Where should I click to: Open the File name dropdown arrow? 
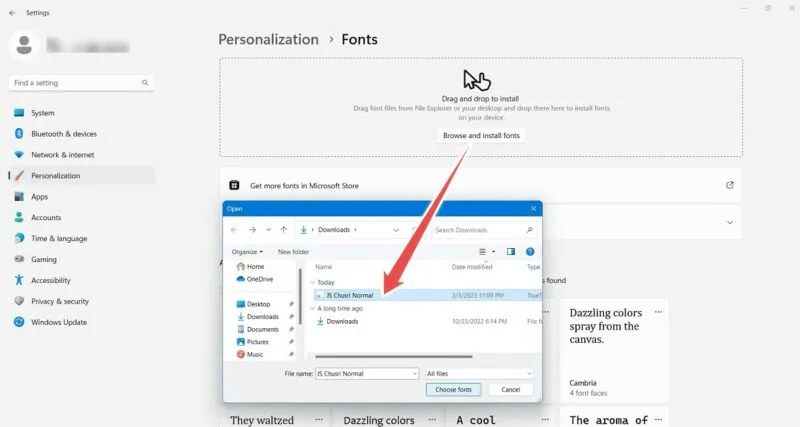pyautogui.click(x=414, y=373)
